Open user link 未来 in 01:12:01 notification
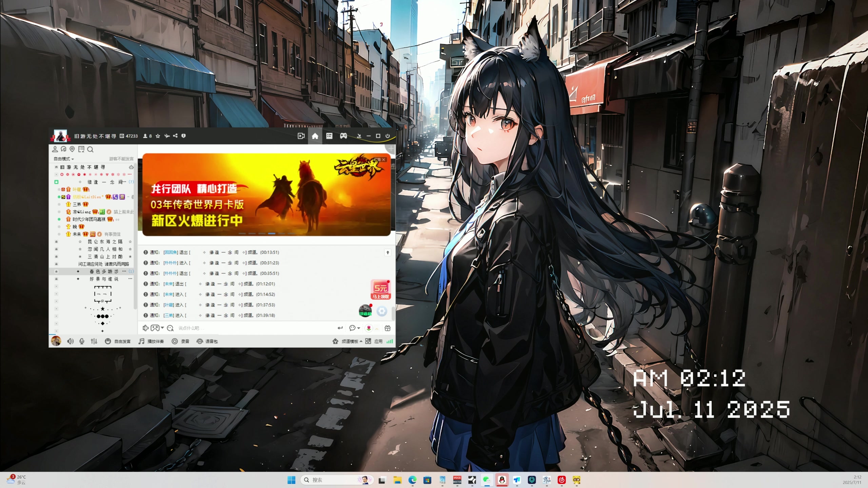The width and height of the screenshot is (868, 488). pos(169,284)
